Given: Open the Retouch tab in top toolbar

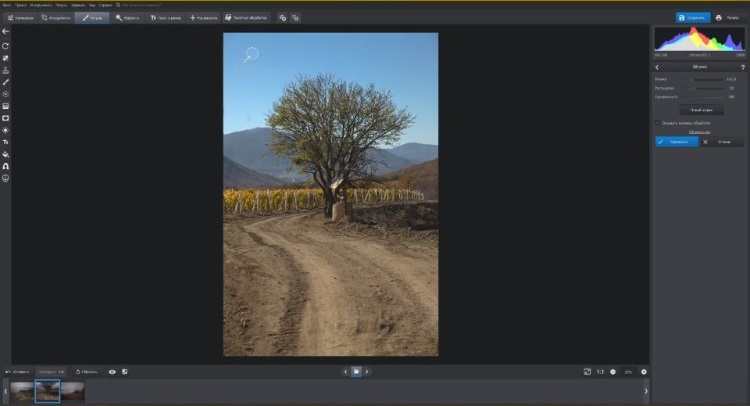Looking at the screenshot, I should (92, 18).
